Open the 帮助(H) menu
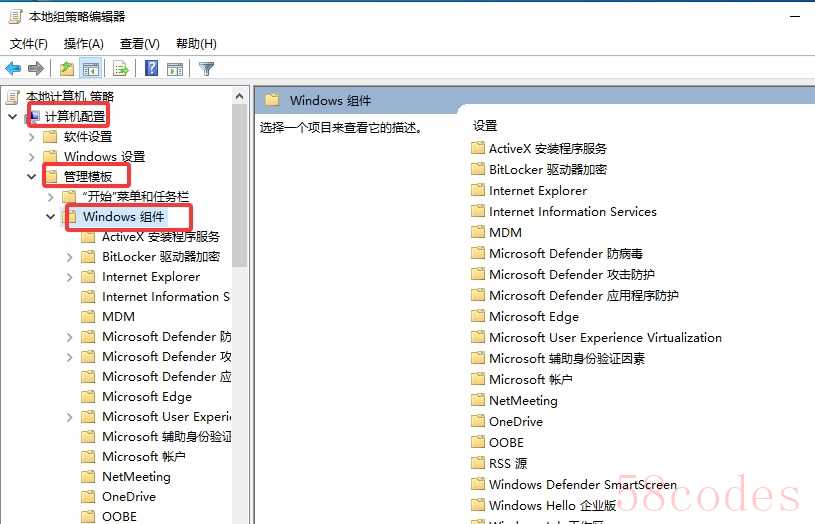815x524 pixels. point(196,44)
